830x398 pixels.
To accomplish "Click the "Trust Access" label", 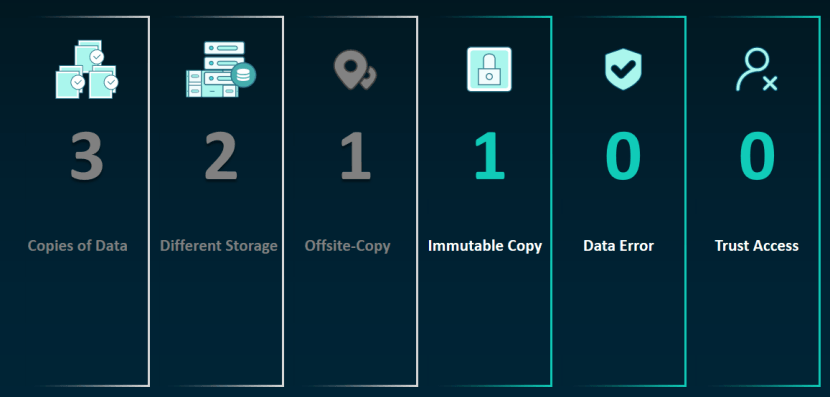I will click(x=756, y=246).
